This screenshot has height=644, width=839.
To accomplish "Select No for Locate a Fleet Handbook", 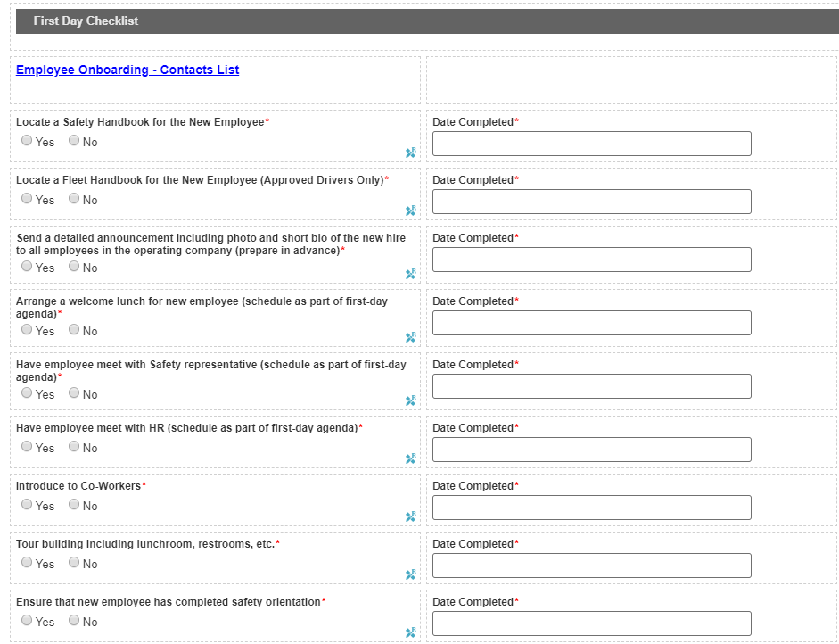I will (74, 199).
